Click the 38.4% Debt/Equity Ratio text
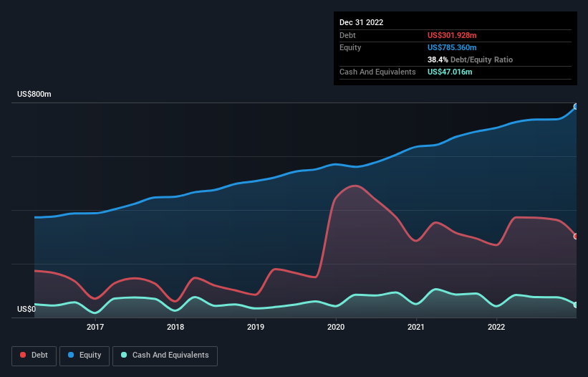 tap(470, 59)
